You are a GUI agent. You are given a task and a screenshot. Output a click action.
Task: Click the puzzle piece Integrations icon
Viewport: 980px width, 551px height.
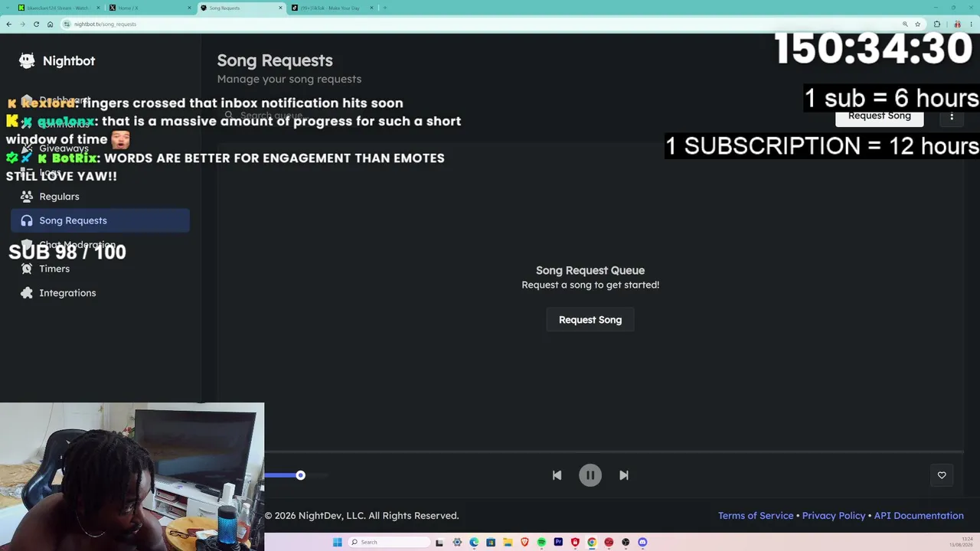pyautogui.click(x=27, y=293)
